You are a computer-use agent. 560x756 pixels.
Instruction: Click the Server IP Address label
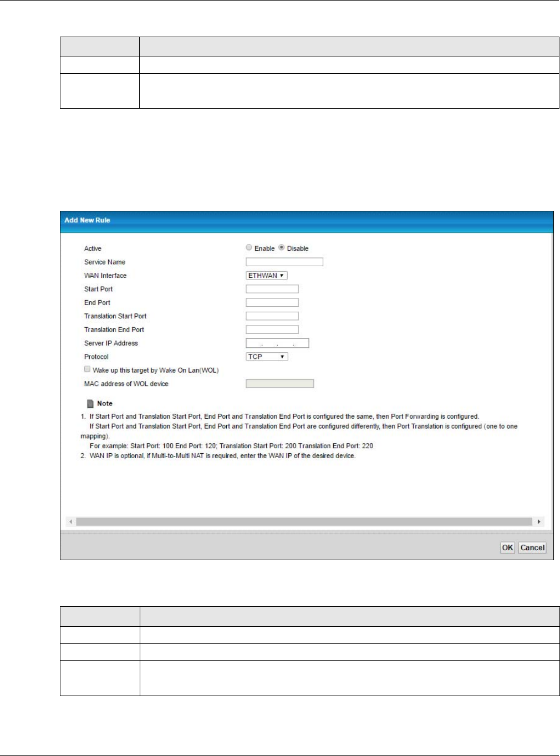click(111, 343)
